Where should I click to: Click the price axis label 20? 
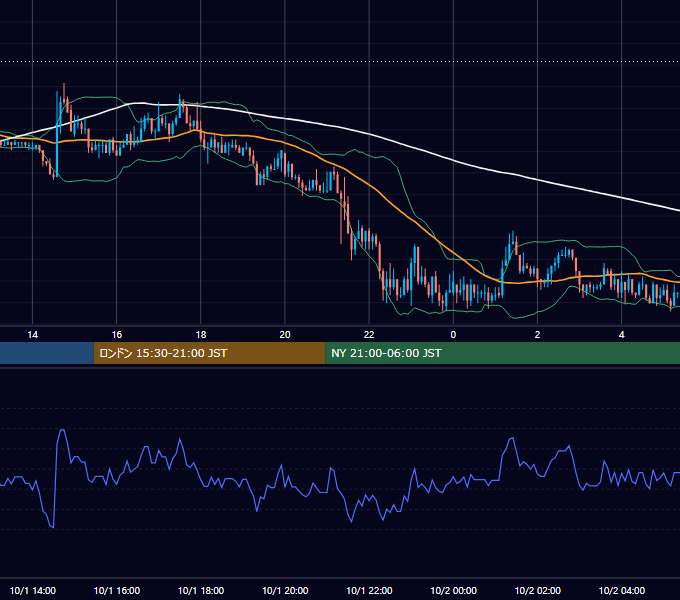[285, 335]
